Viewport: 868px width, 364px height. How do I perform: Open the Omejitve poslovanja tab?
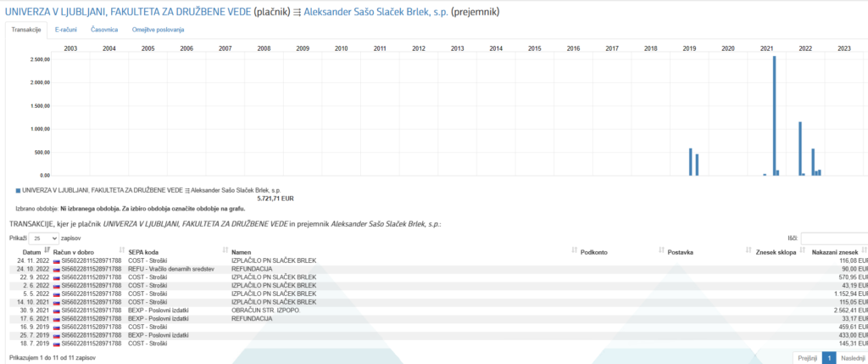[158, 30]
